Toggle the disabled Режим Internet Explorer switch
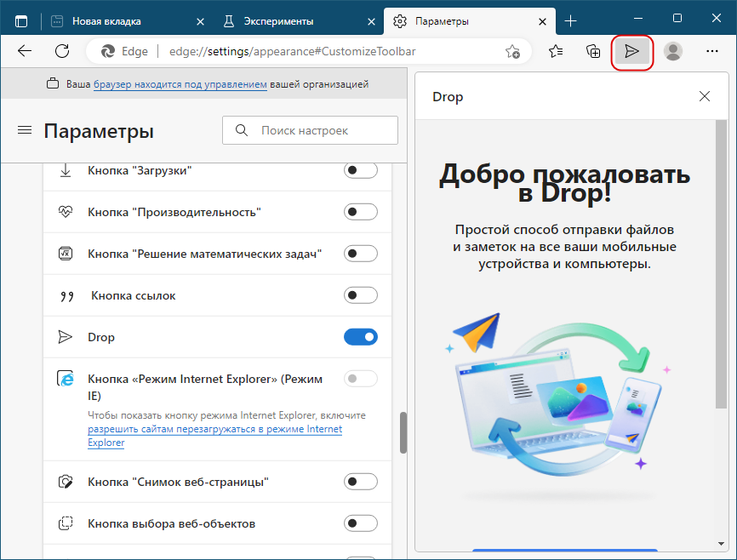Screen dimensions: 737x560 coord(361,379)
